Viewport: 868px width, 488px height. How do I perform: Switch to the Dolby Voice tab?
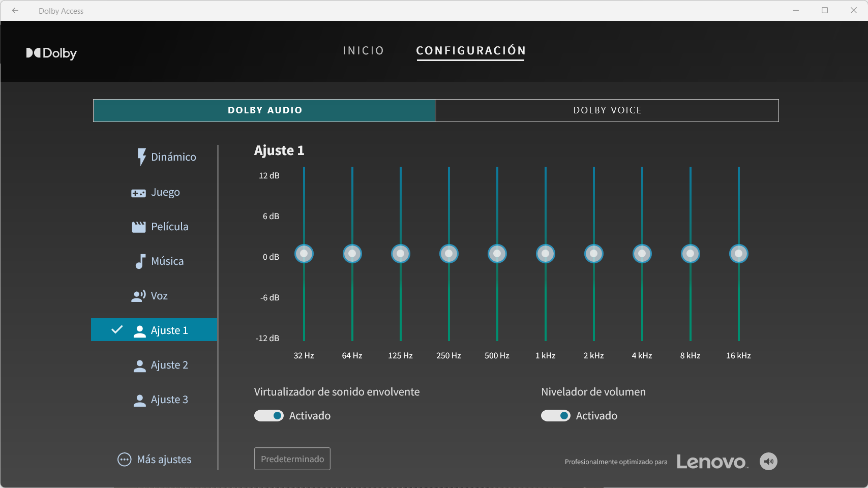[607, 110]
